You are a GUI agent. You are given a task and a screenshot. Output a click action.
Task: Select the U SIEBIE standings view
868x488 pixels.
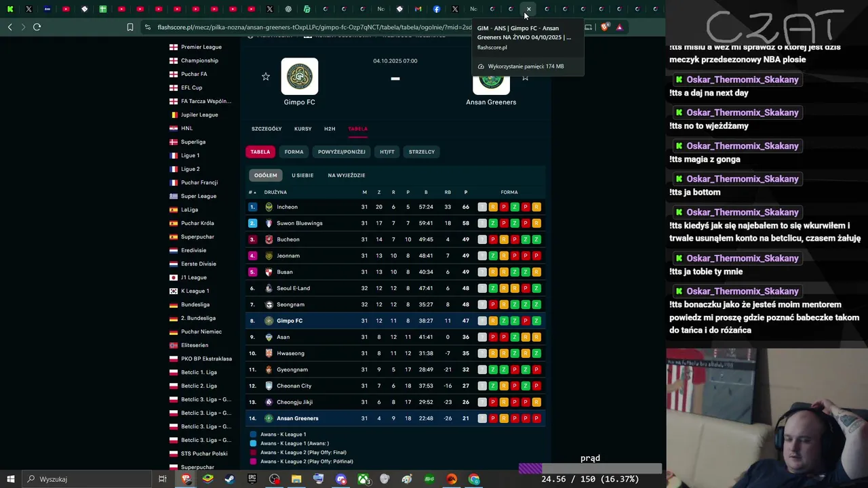pyautogui.click(x=302, y=176)
